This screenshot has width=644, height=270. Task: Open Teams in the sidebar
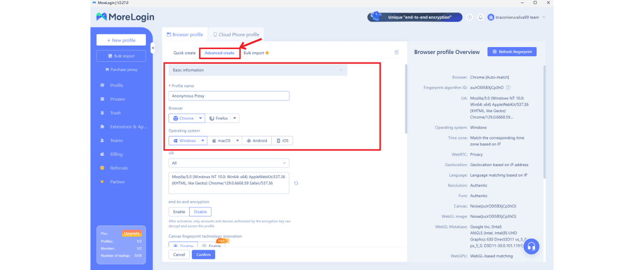click(x=116, y=140)
